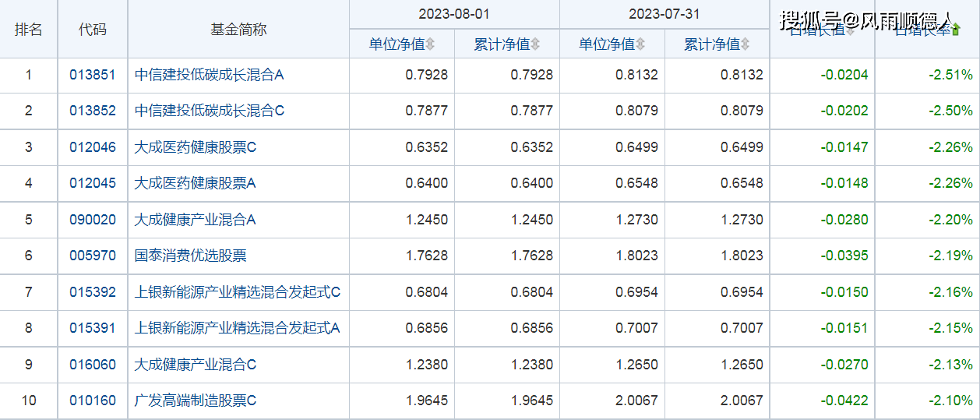Select 08-01 累计净值 1.9645 for 010160

click(532, 401)
